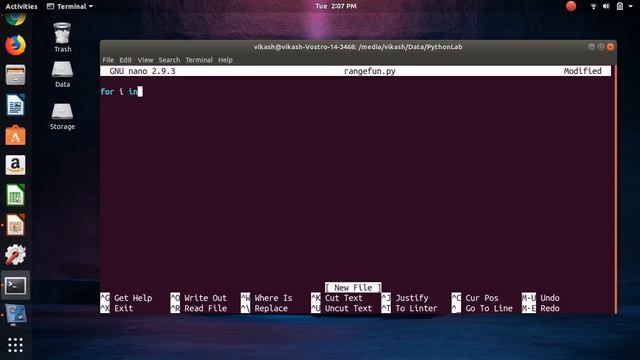
Task: Expand the system menu arrow
Action: pos(630,6)
